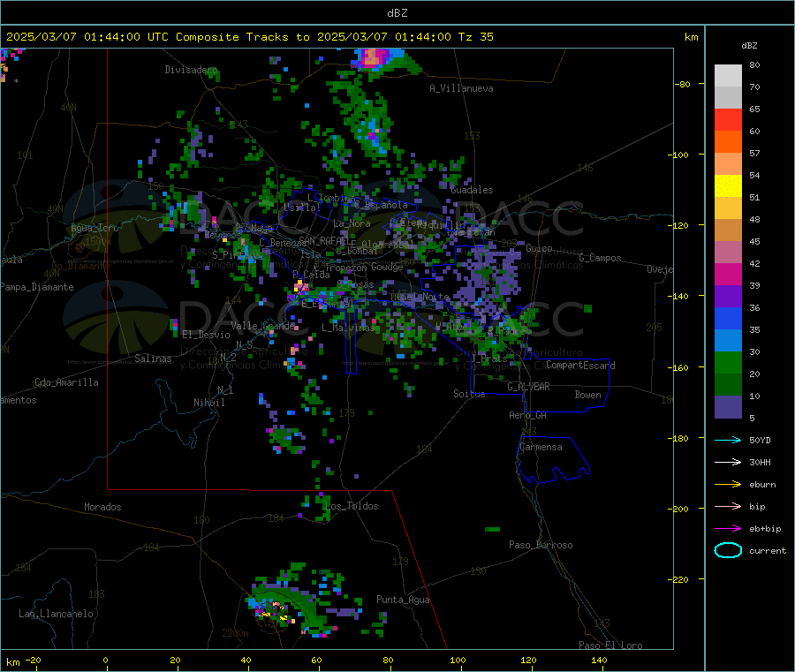795x672 pixels.
Task: Click the Tropezon map label
Action: (345, 268)
